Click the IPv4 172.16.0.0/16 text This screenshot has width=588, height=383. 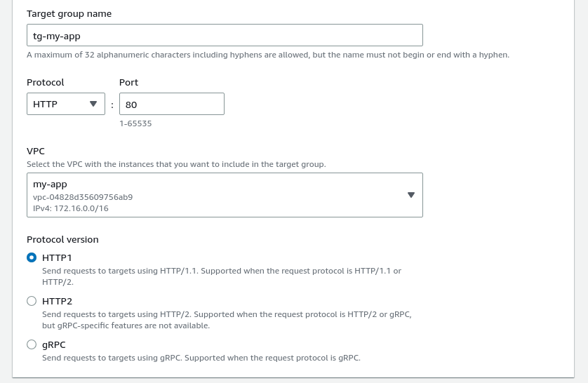[71, 208]
